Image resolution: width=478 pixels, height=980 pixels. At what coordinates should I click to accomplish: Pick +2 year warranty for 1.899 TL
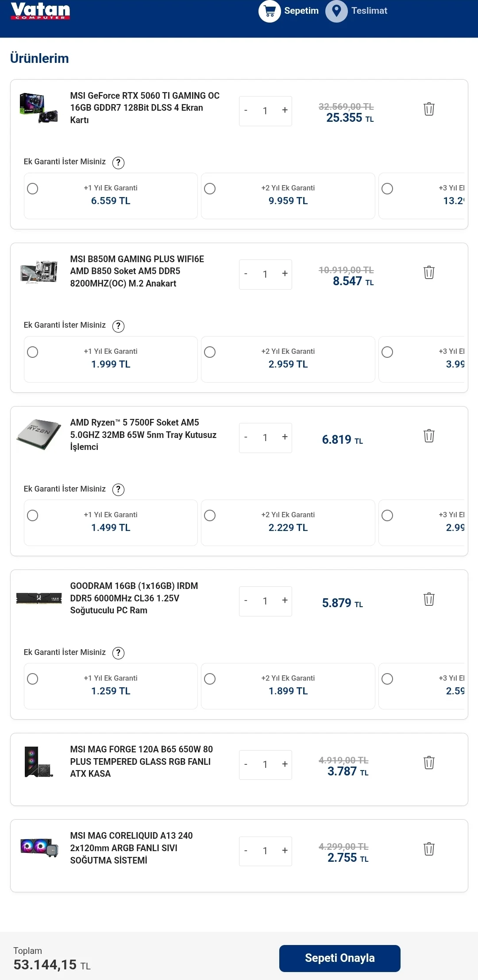[x=210, y=679]
